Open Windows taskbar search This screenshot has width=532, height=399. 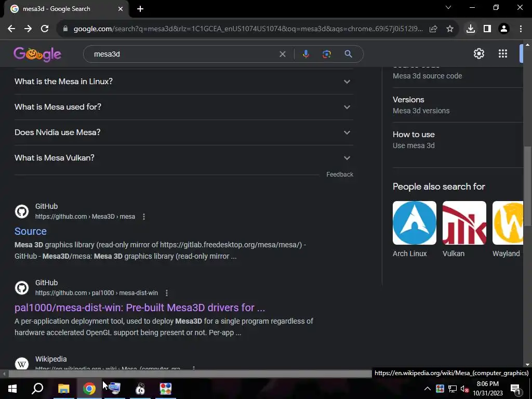(37, 389)
